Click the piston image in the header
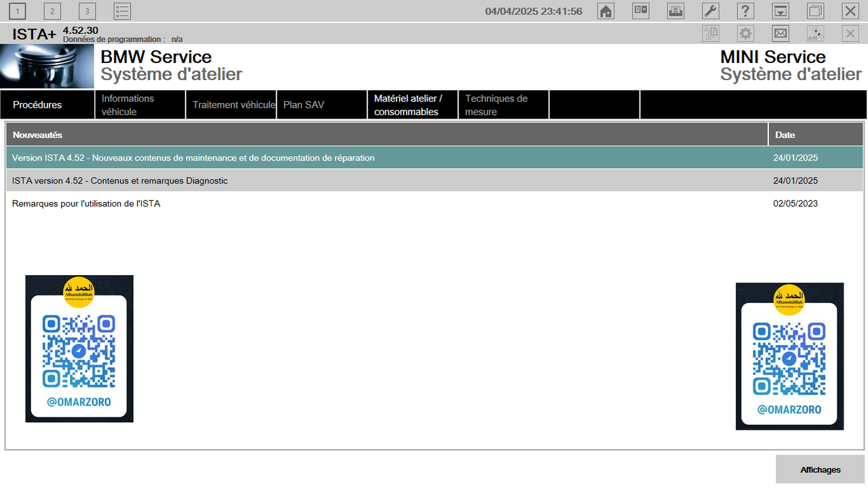Screen dimensions: 868x488 click(47, 66)
